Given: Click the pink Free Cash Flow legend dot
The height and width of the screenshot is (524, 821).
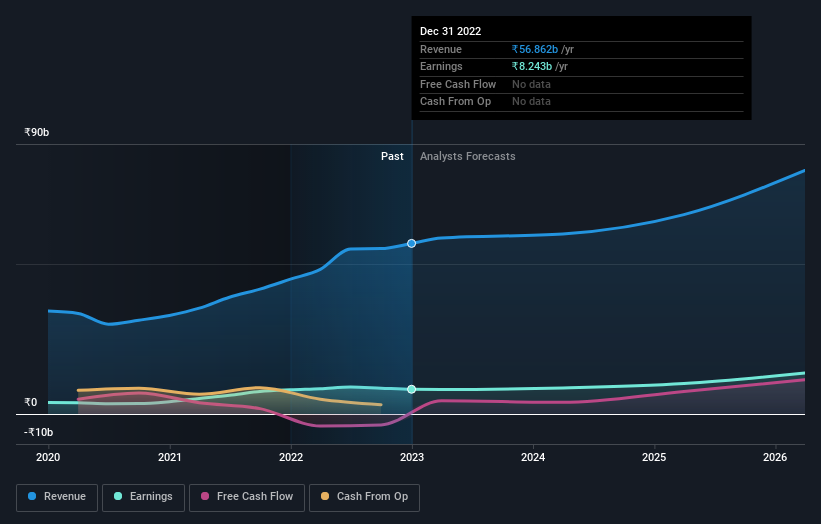Looking at the screenshot, I should point(205,496).
